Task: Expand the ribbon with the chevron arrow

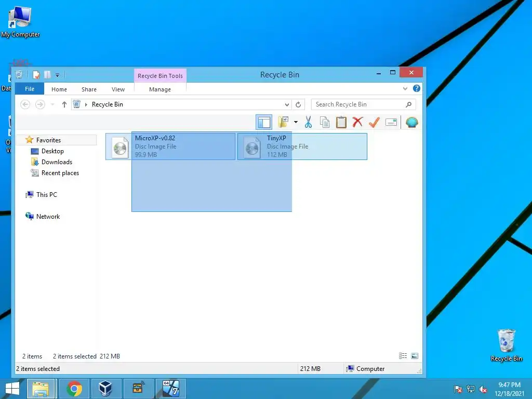Action: click(405, 88)
